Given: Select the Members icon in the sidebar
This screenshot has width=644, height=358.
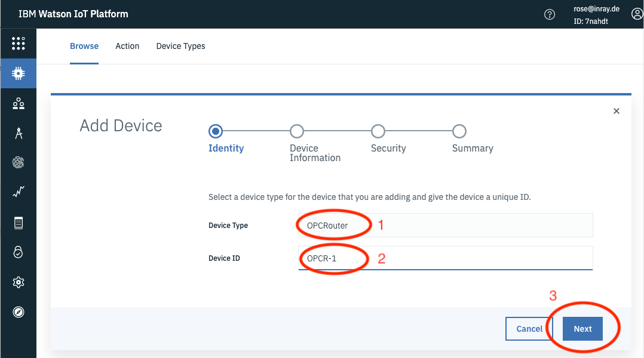Looking at the screenshot, I should tap(18, 103).
